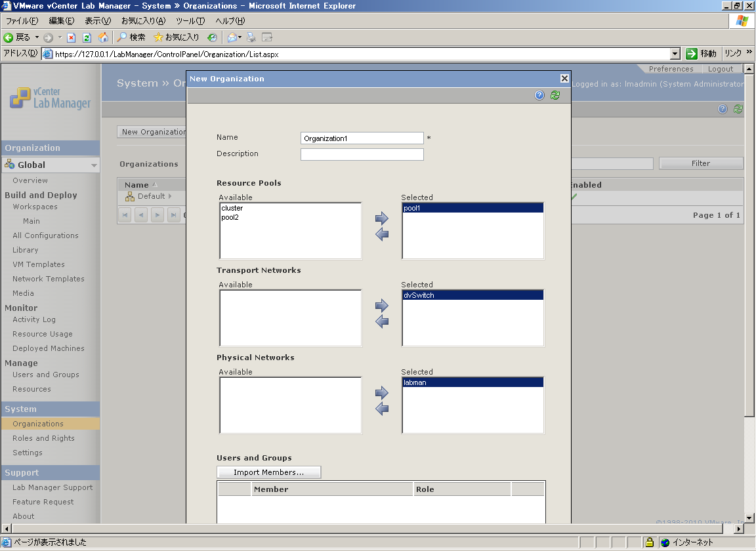Expand the Global organization dropdown
Screen dimensions: 756x551
point(94,165)
